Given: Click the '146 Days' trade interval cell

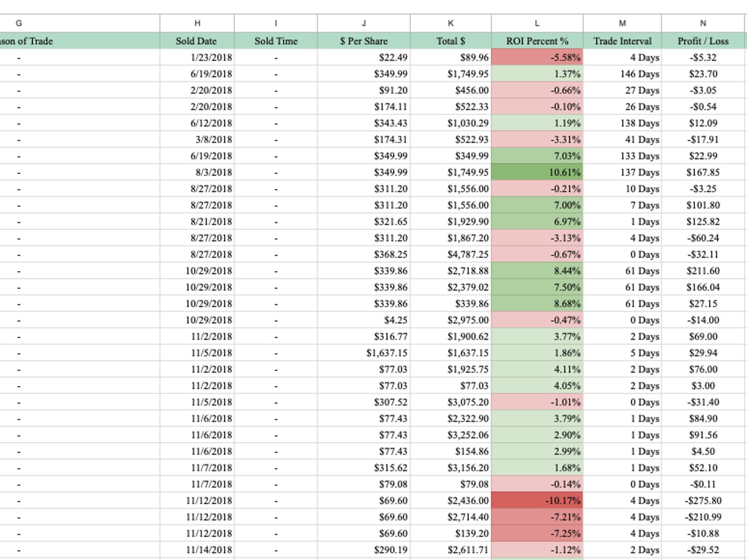Looking at the screenshot, I should pos(622,74).
